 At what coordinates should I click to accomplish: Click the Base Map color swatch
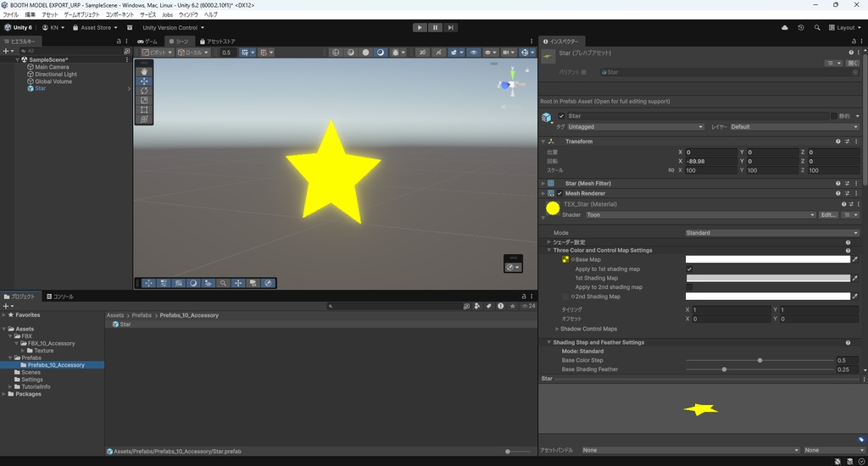767,259
